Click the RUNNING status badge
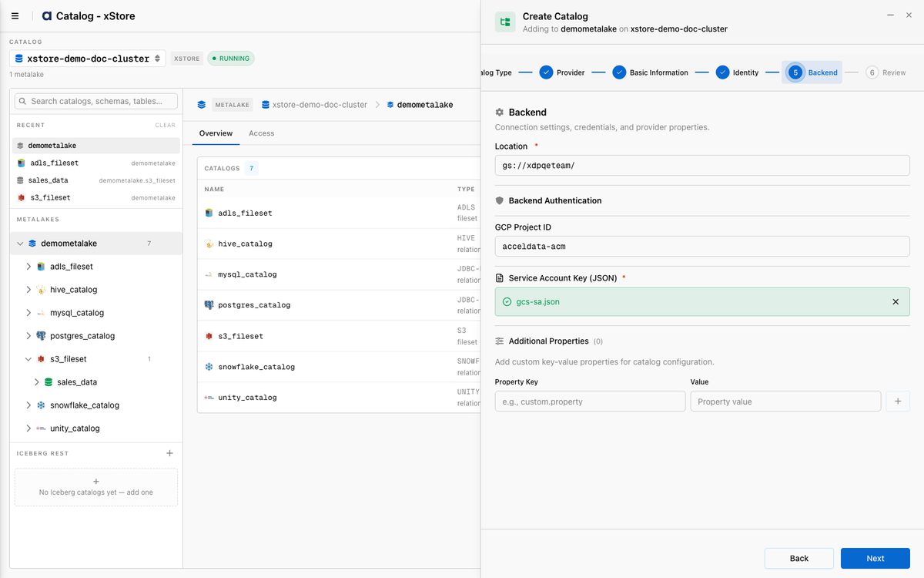 [x=231, y=59]
